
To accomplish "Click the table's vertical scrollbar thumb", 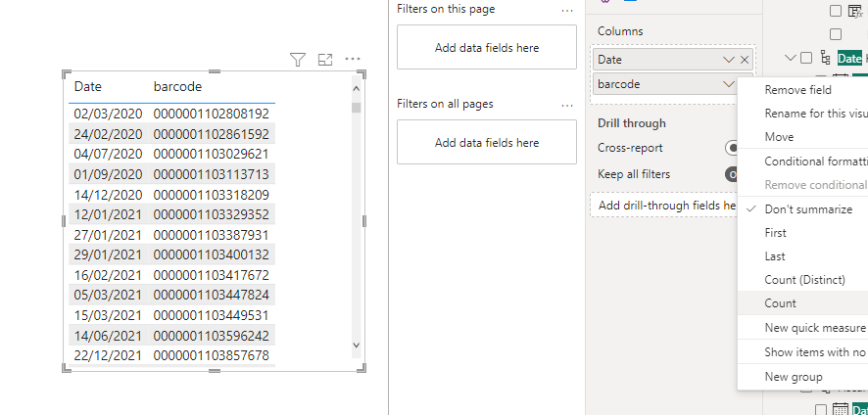I will pyautogui.click(x=356, y=108).
